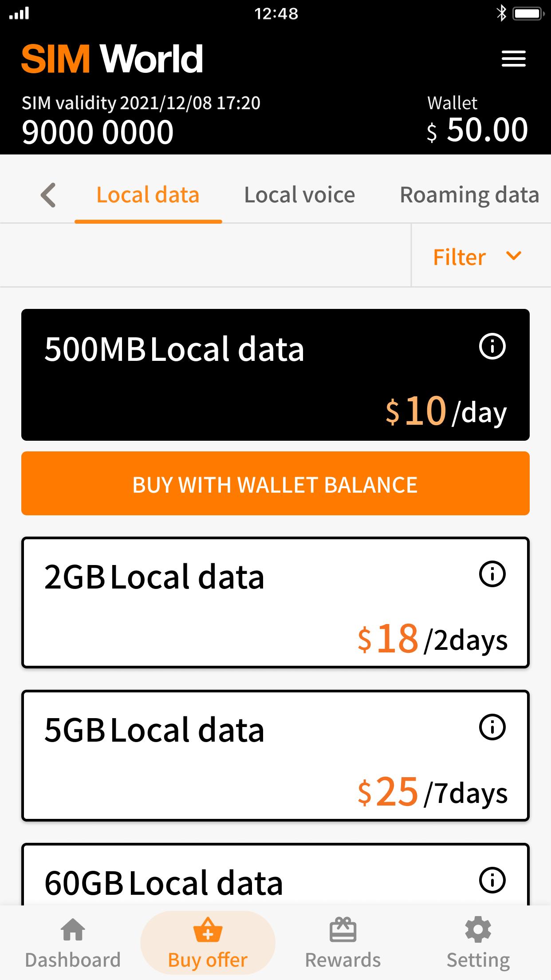Switch to the Local voice tab
The width and height of the screenshot is (551, 980).
click(299, 195)
